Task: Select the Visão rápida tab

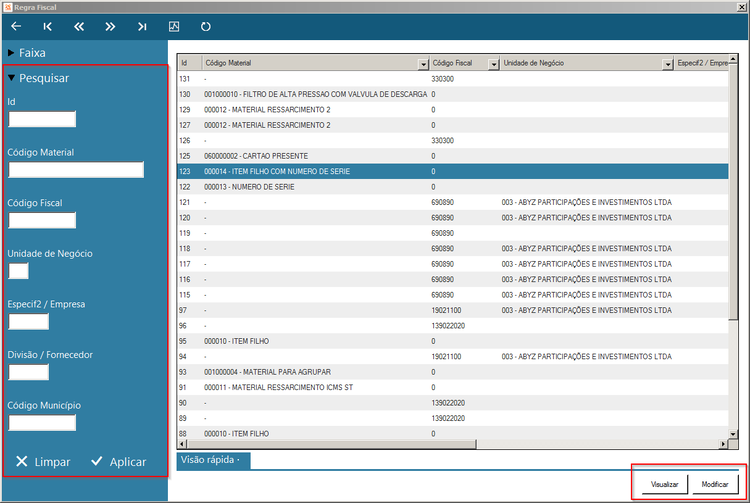Action: point(213,460)
